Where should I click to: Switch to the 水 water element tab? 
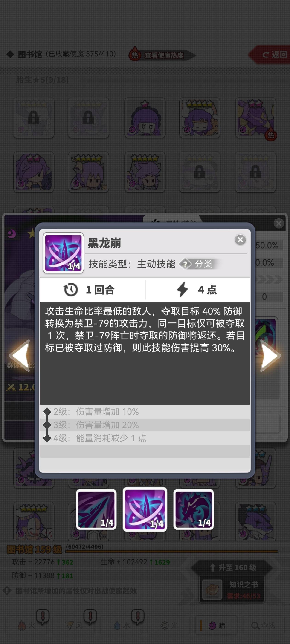[x=122, y=626]
